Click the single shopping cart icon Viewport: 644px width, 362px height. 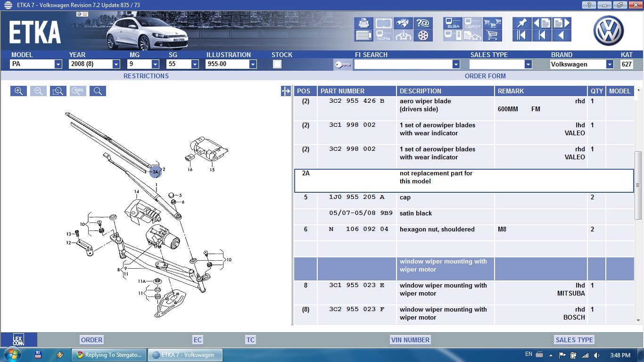coord(492,35)
